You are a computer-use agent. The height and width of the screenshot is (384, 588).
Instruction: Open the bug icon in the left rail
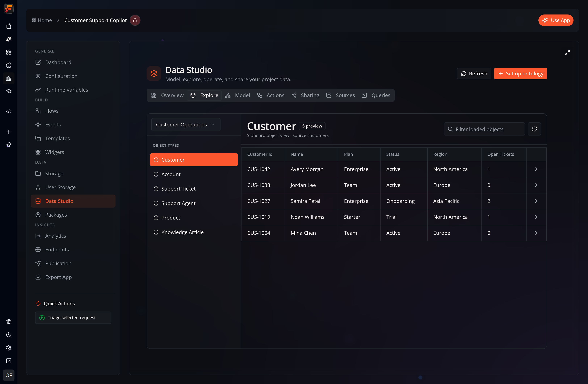(x=9, y=322)
